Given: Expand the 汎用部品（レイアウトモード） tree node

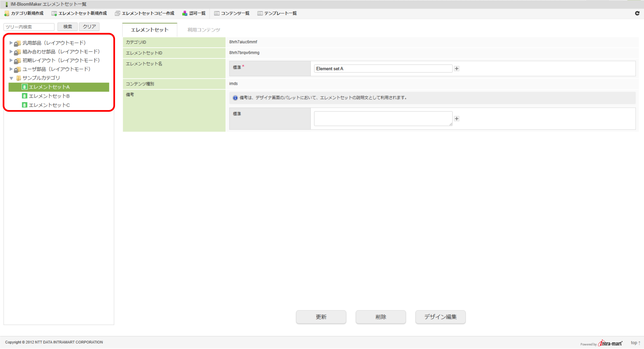Looking at the screenshot, I should (11, 43).
